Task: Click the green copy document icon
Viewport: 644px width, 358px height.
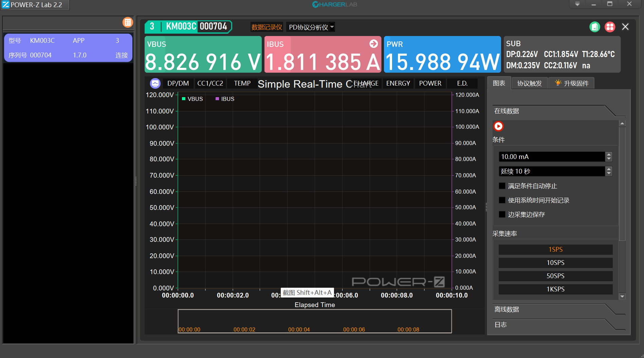Action: tap(594, 27)
